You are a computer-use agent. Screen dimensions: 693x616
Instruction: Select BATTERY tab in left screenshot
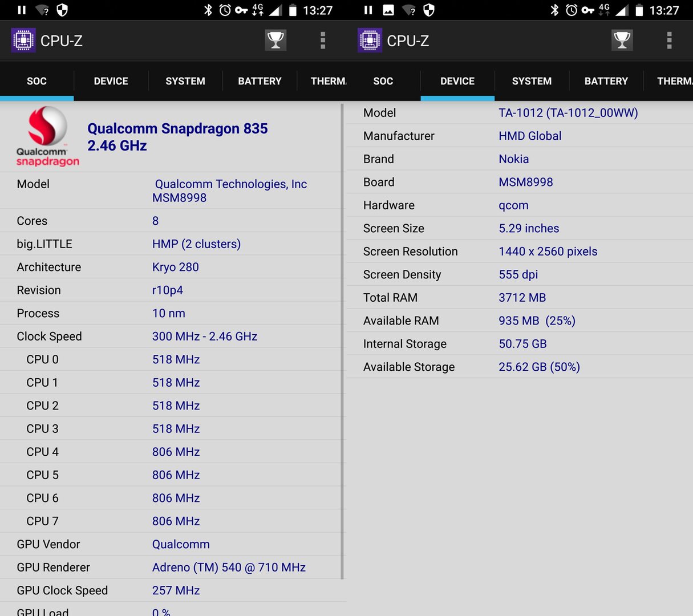260,81
